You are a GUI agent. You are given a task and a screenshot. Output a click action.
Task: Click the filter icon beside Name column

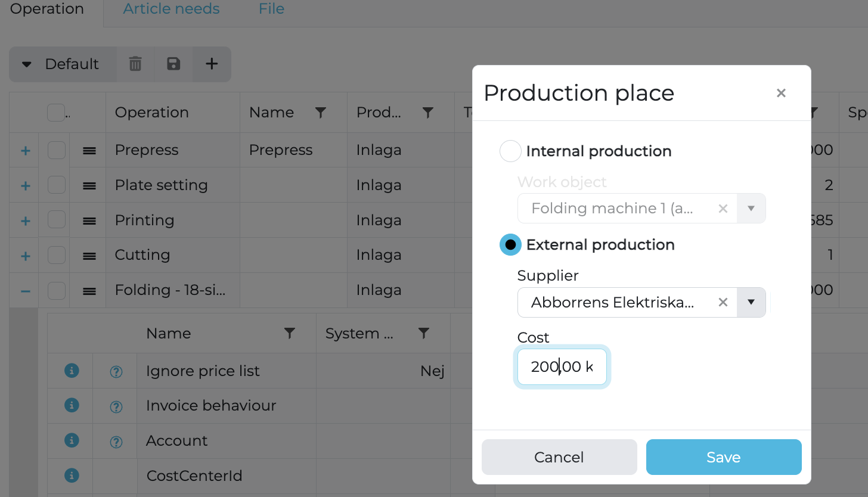tap(320, 113)
